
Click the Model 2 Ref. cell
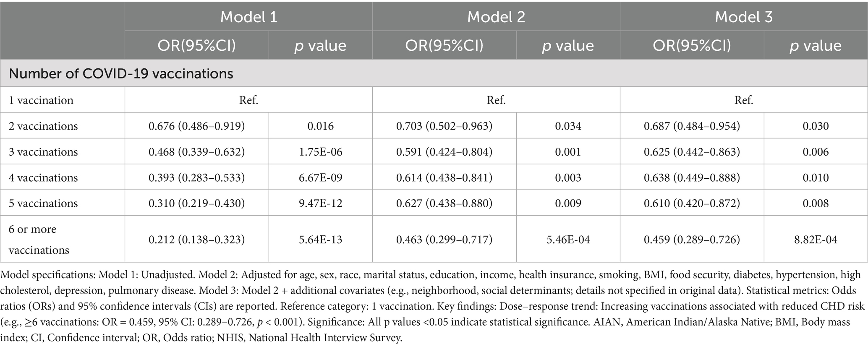pos(496,100)
